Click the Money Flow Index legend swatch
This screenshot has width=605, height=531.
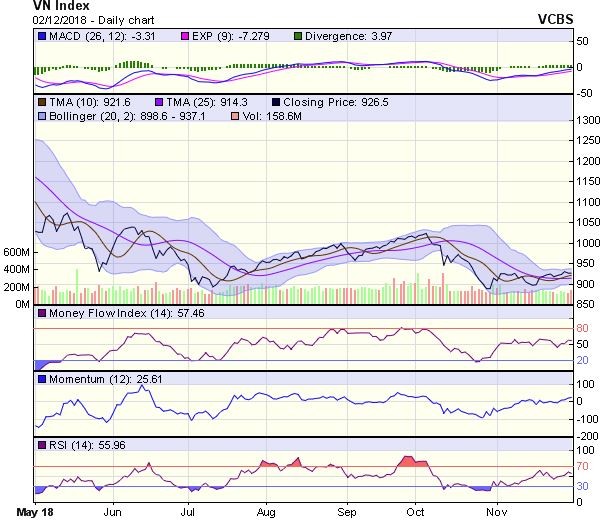click(41, 314)
